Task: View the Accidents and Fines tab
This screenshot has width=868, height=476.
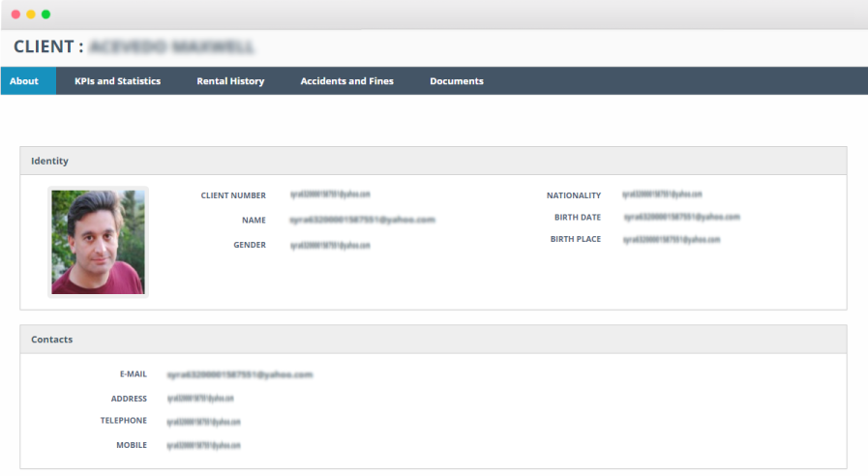Action: pyautogui.click(x=346, y=81)
